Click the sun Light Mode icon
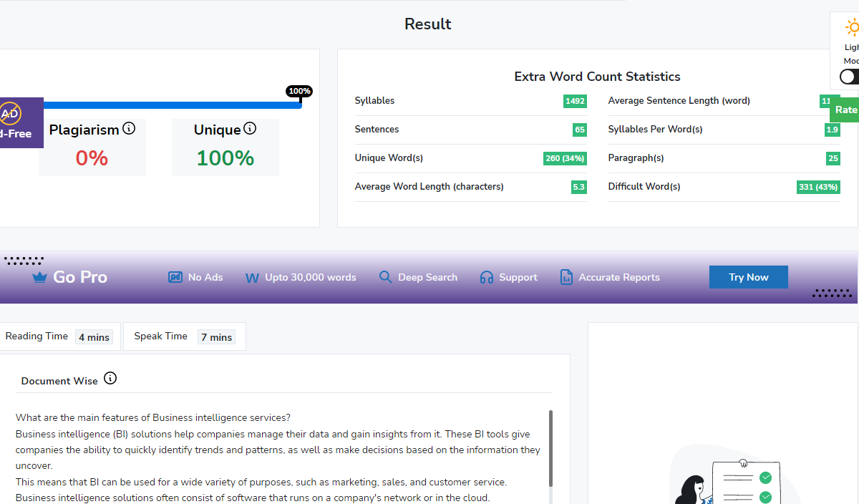The width and height of the screenshot is (859, 504). point(852,28)
